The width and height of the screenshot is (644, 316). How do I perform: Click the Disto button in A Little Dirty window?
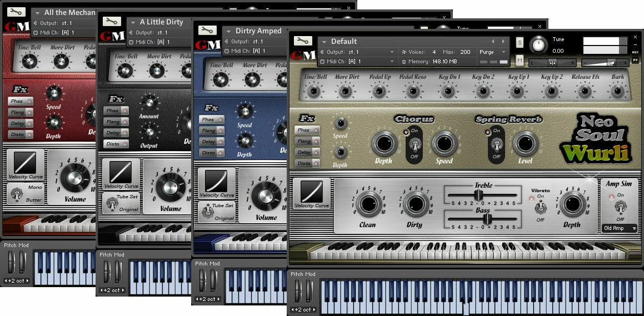click(x=116, y=144)
